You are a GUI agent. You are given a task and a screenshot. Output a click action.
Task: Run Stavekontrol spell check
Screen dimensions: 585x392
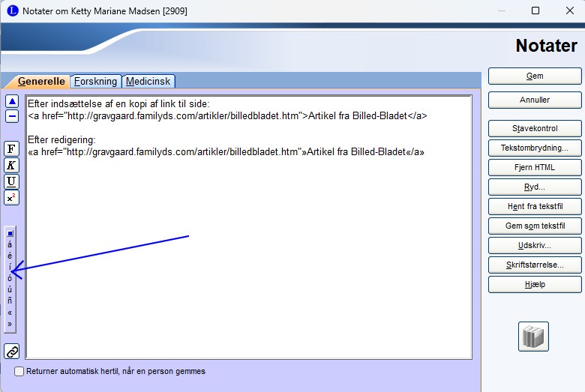tap(535, 128)
